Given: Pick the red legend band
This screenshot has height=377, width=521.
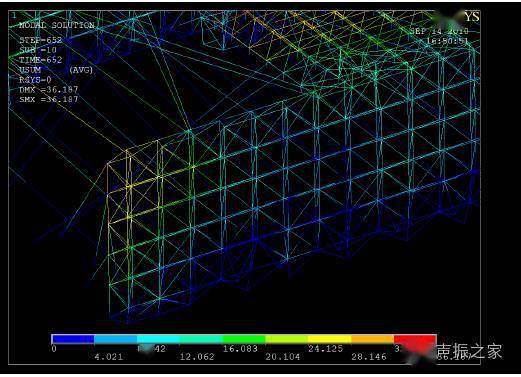Looking at the screenshot, I should 415,339.
